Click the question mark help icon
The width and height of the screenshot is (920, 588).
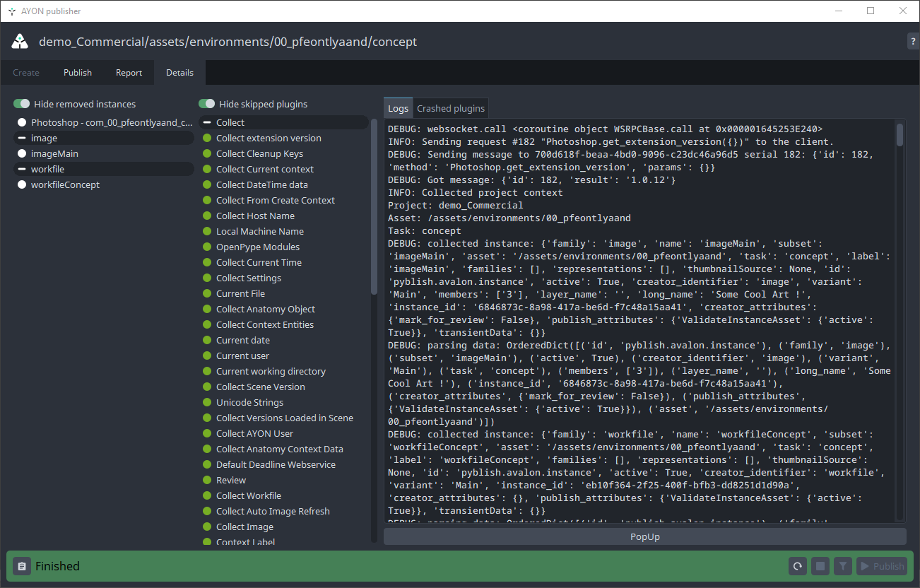point(912,42)
